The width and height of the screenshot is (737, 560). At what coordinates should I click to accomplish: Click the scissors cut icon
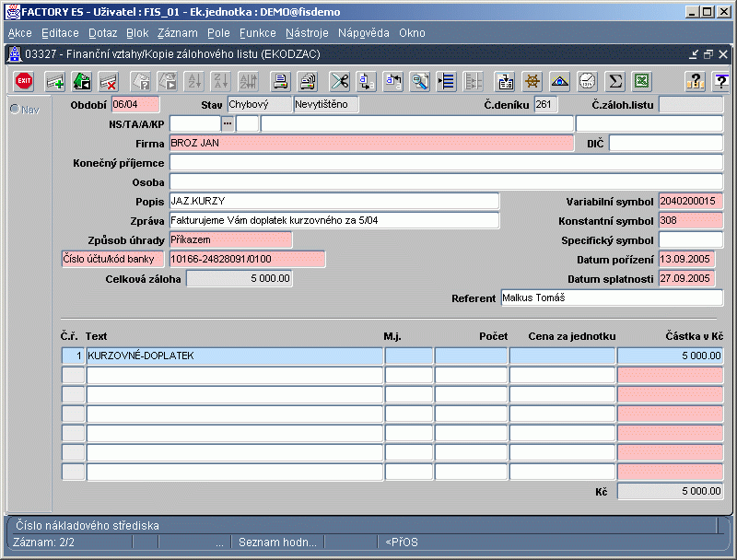(339, 81)
